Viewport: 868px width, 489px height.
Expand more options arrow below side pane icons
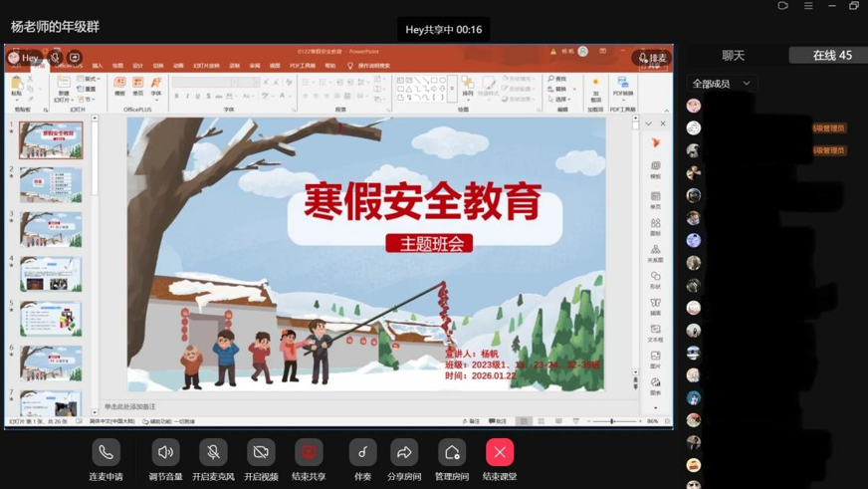coord(655,408)
